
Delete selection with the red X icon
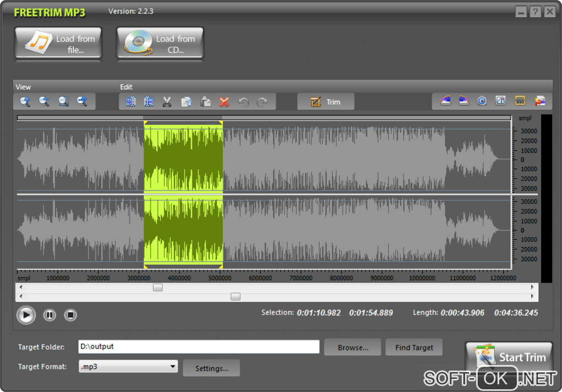(224, 102)
